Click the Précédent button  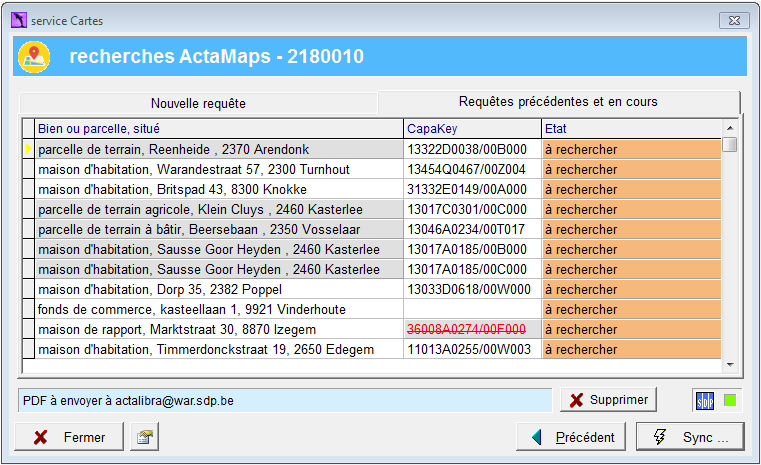[x=571, y=437]
